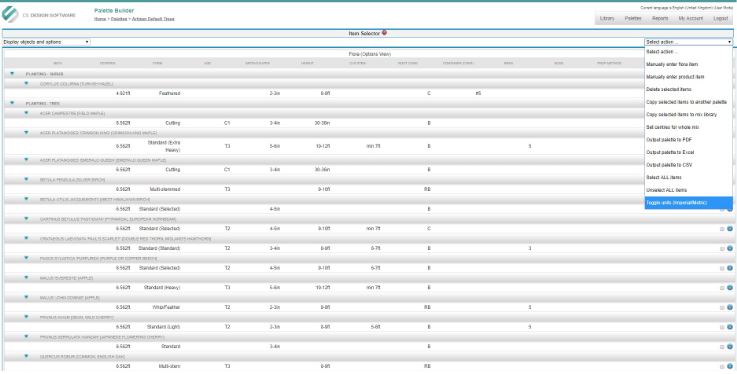
Task: Choose Copy selected items to mix library
Action: 688,115
